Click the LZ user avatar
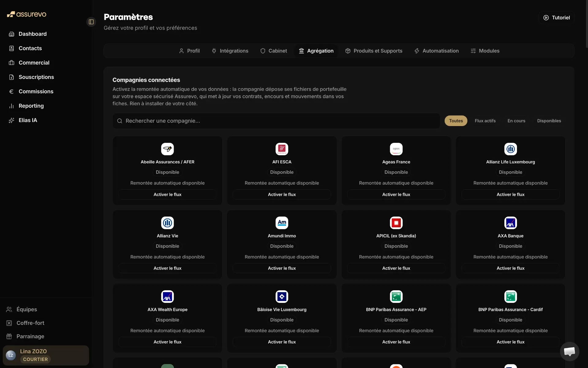 [11, 355]
